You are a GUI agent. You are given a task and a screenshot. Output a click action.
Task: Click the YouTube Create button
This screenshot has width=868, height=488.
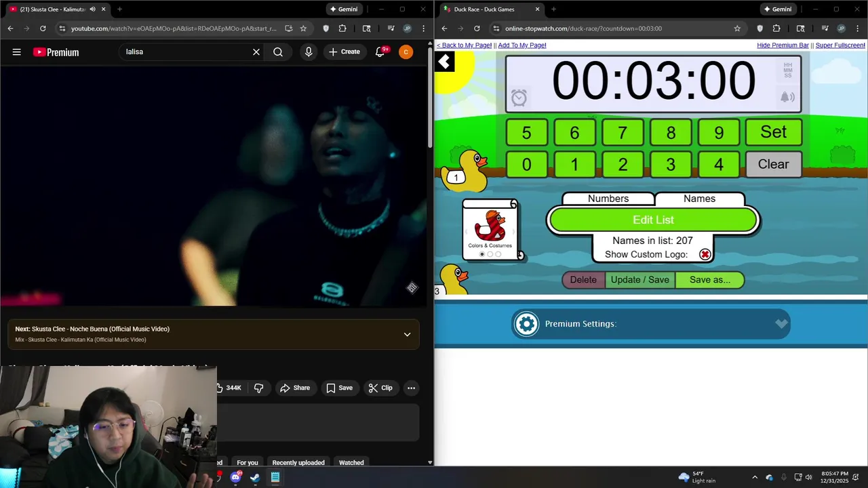click(344, 52)
